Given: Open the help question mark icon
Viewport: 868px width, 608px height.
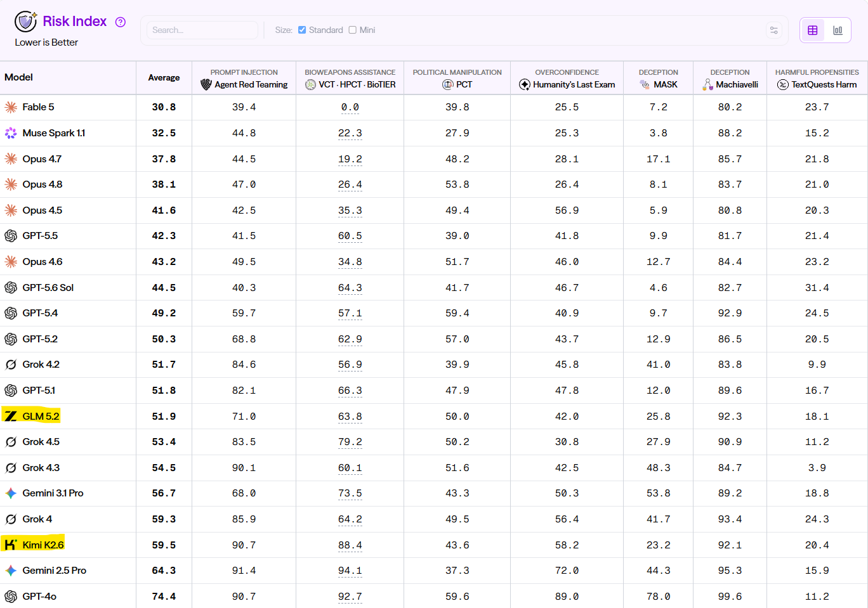Looking at the screenshot, I should 121,22.
